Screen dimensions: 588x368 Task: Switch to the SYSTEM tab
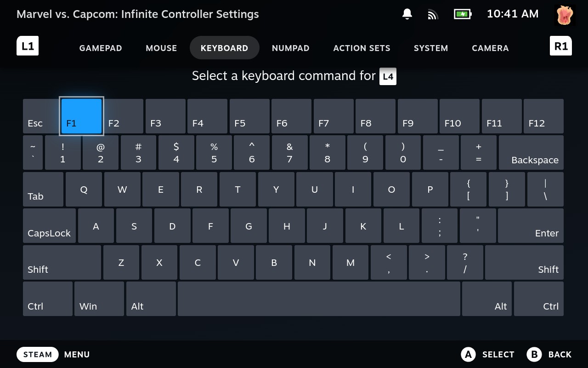[x=431, y=48]
